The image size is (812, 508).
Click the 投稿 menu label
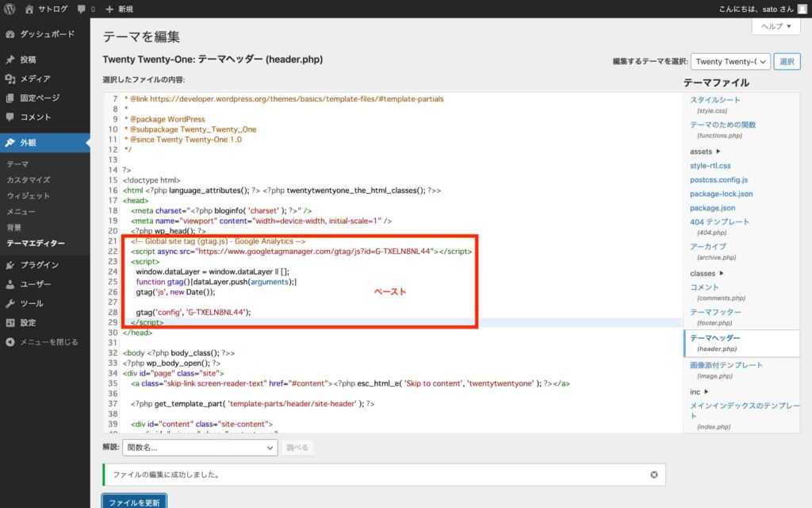pyautogui.click(x=28, y=60)
